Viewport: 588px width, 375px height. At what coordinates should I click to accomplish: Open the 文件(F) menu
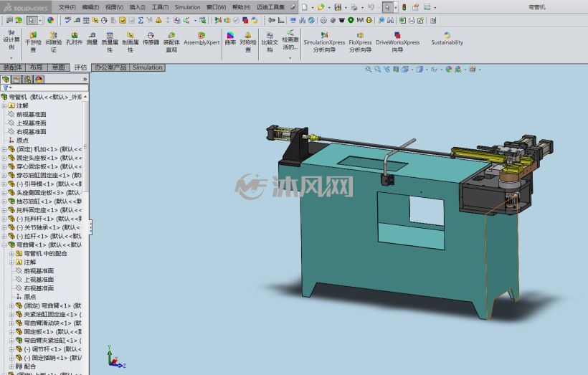click(67, 7)
